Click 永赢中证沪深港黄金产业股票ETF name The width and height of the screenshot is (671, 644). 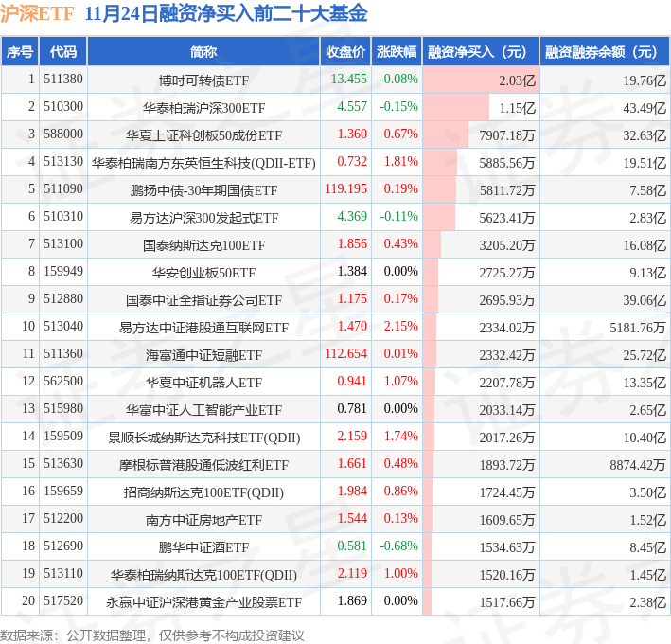[x=203, y=601]
